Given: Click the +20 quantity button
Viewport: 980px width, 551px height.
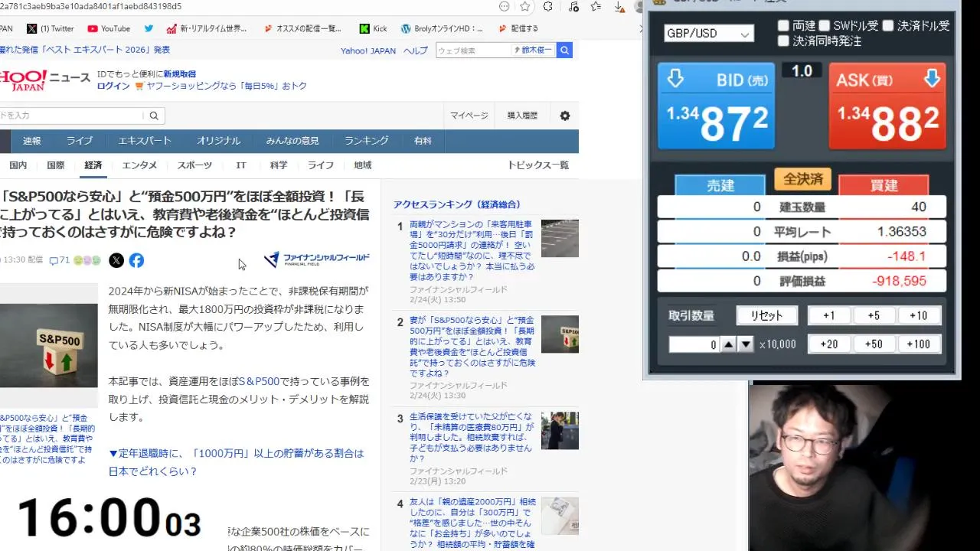Looking at the screenshot, I should pyautogui.click(x=828, y=344).
